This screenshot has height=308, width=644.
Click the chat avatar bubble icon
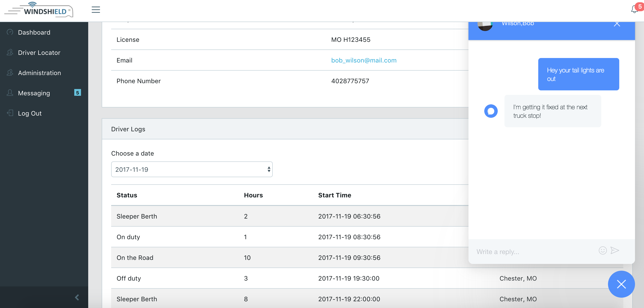point(491,111)
